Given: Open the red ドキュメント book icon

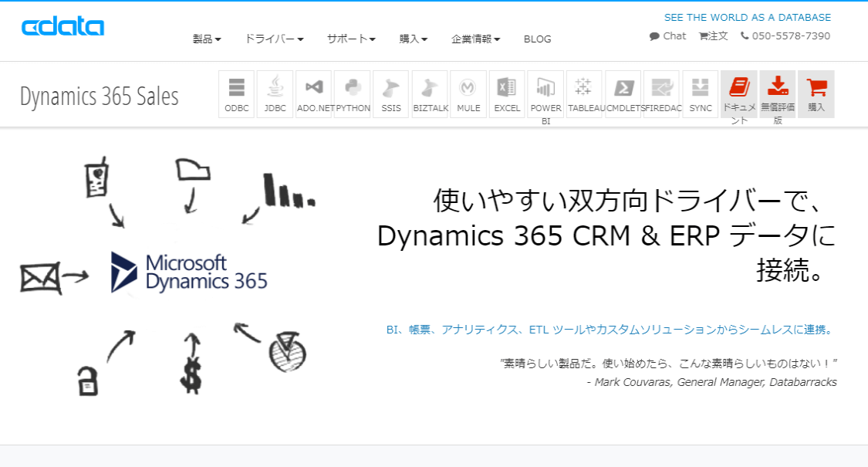Looking at the screenshot, I should tap(739, 93).
